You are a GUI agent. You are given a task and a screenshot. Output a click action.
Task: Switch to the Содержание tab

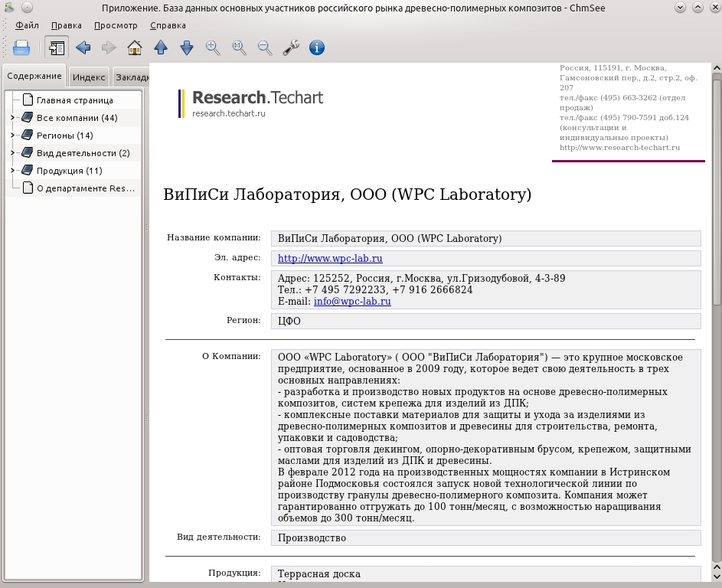click(34, 76)
